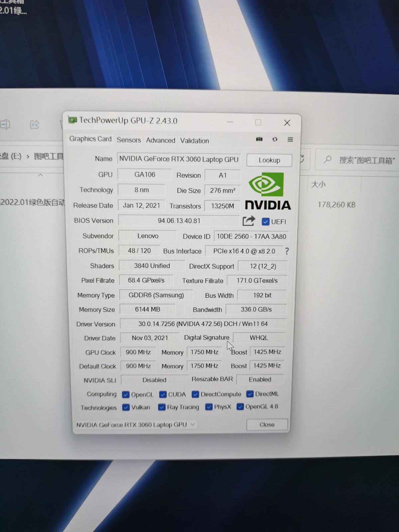
Task: Open the Advanced tab
Action: point(161,140)
